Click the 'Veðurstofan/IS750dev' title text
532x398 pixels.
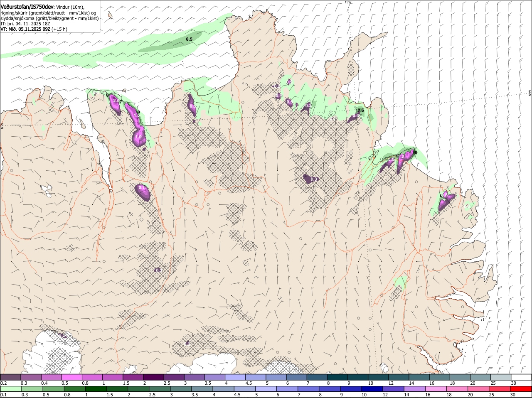(27, 7)
